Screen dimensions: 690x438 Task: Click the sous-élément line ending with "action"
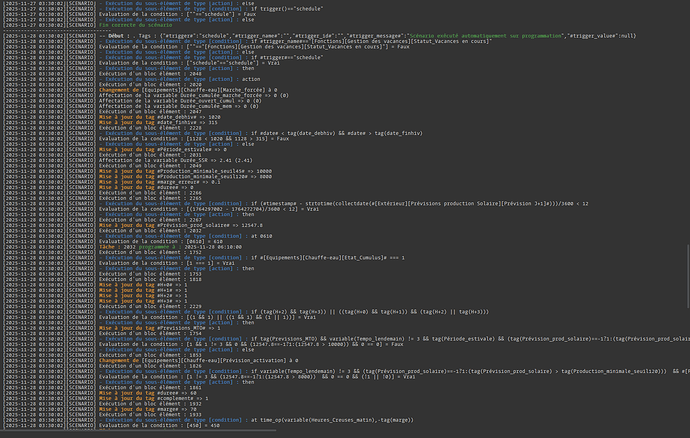pos(180,79)
